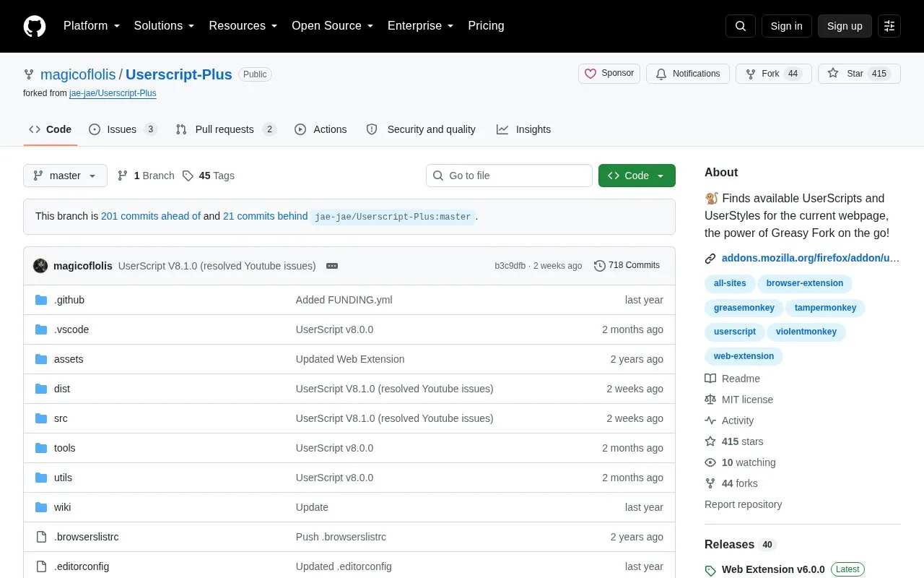Click magicoflolis avatar in latest commit
Viewport: 924px width, 578px height.
point(40,266)
